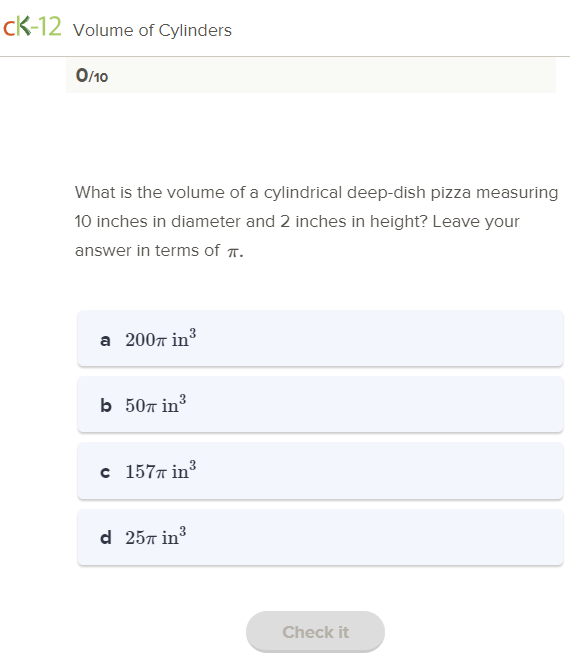Pick answer c, 157π in³
The width and height of the screenshot is (570, 657).
pyautogui.click(x=320, y=471)
